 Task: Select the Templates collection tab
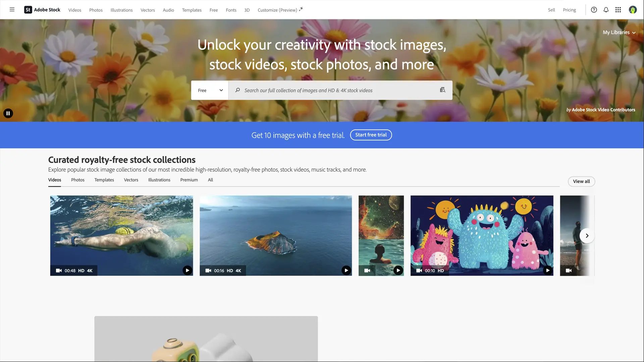pyautogui.click(x=104, y=180)
